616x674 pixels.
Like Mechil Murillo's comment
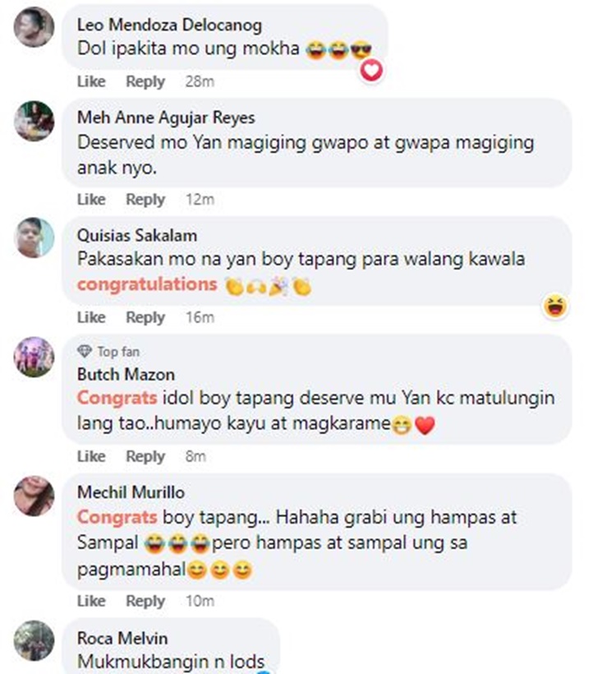pyautogui.click(x=91, y=601)
